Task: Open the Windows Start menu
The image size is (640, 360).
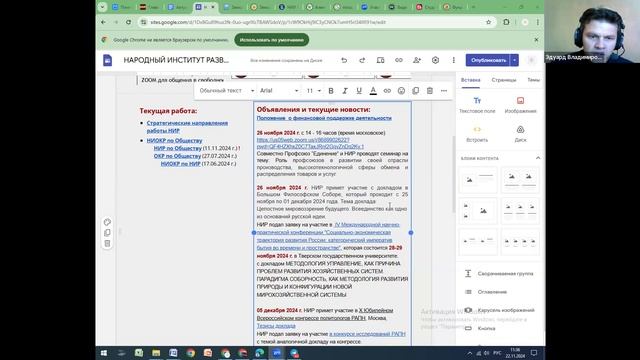Action: 104,353
